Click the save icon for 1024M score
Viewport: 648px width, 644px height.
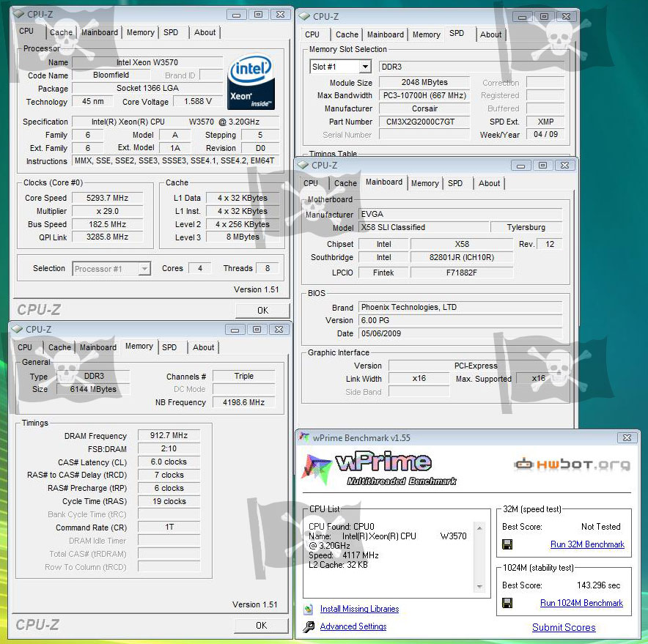[x=507, y=603]
